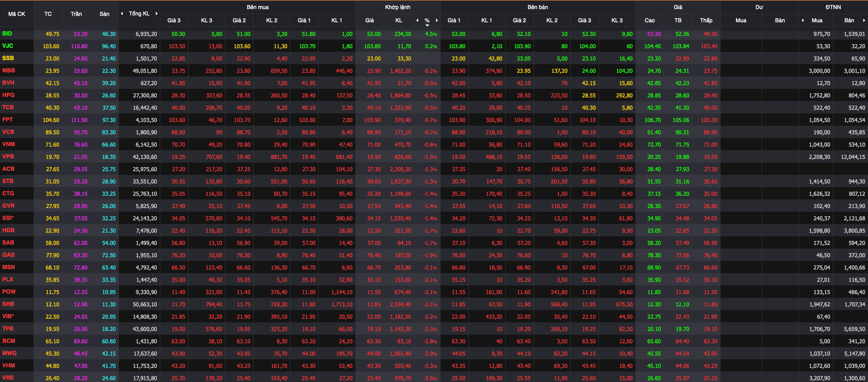This screenshot has width=868, height=382.
Task: Select GVR ticker row
Action: [8, 206]
